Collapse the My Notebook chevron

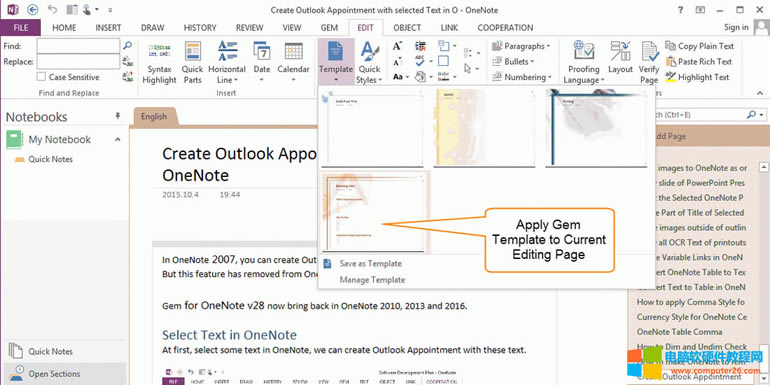tap(117, 139)
